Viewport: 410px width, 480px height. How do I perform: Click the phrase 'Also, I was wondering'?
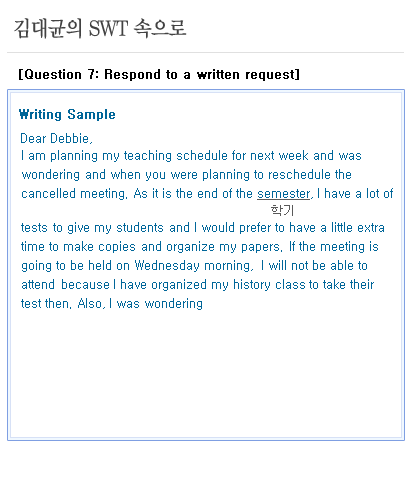pyautogui.click(x=140, y=304)
